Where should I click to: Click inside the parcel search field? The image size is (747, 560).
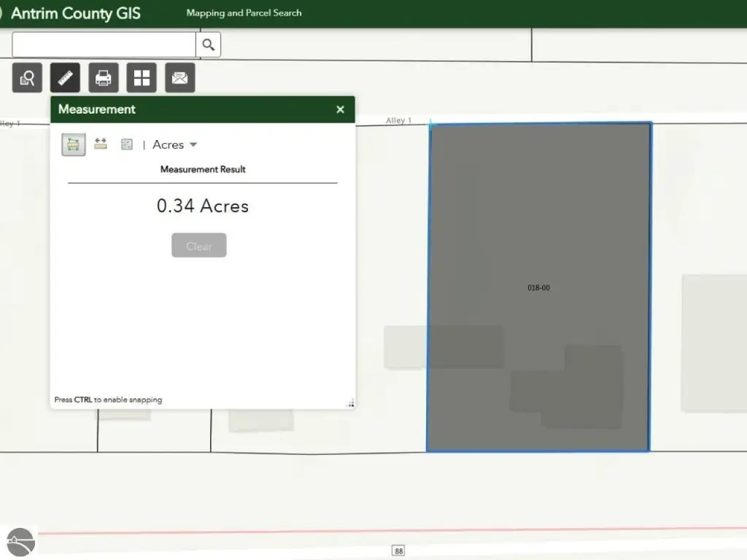pos(104,44)
